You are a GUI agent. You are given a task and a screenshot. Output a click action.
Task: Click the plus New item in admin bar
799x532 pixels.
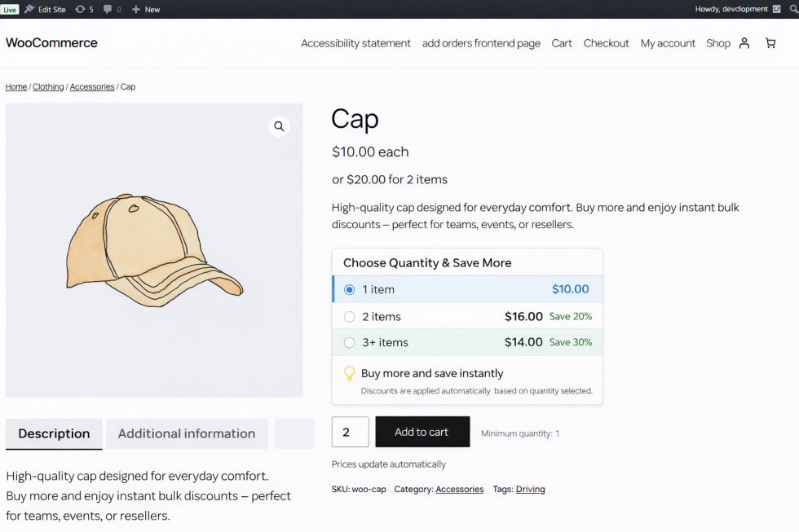(x=146, y=10)
